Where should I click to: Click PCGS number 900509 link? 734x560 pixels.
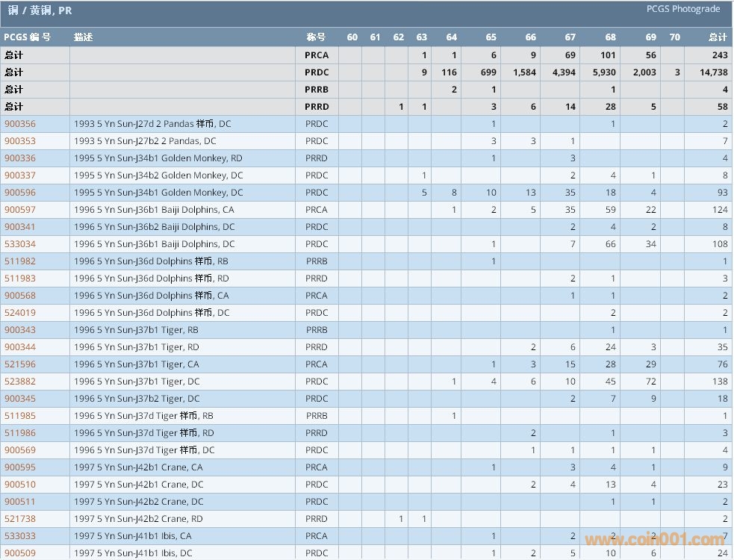tap(20, 553)
